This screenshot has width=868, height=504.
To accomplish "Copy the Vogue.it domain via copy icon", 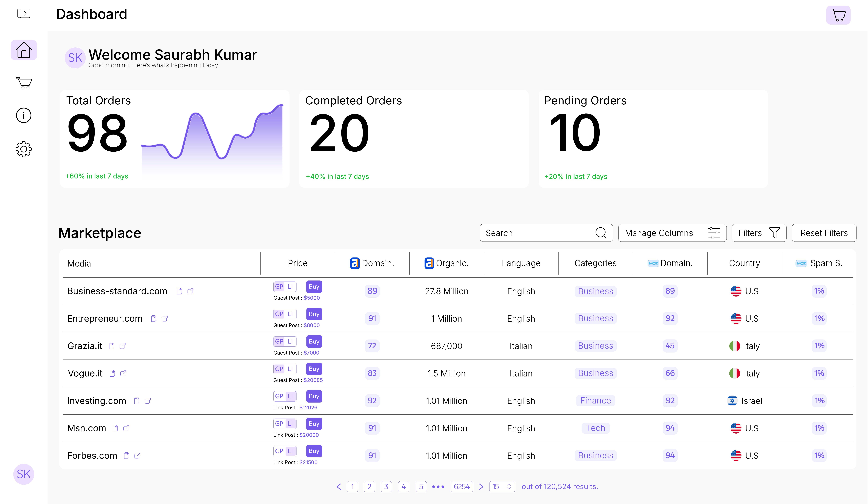I will [x=112, y=373].
